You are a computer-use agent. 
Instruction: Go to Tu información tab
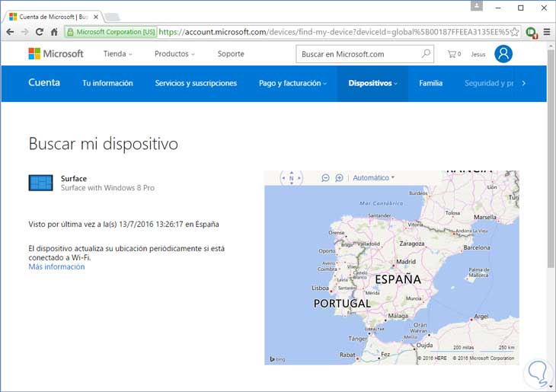pos(107,83)
